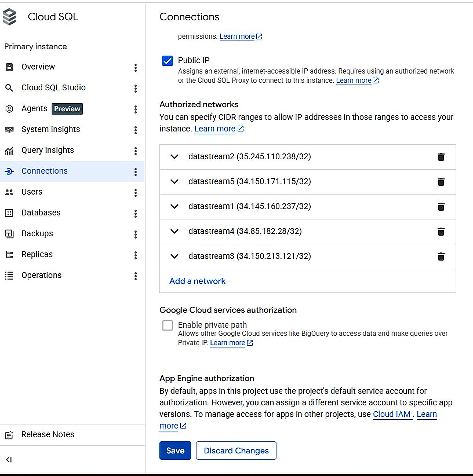473x476 pixels.
Task: Open the three-dot menu next to Backups
Action: click(135, 234)
